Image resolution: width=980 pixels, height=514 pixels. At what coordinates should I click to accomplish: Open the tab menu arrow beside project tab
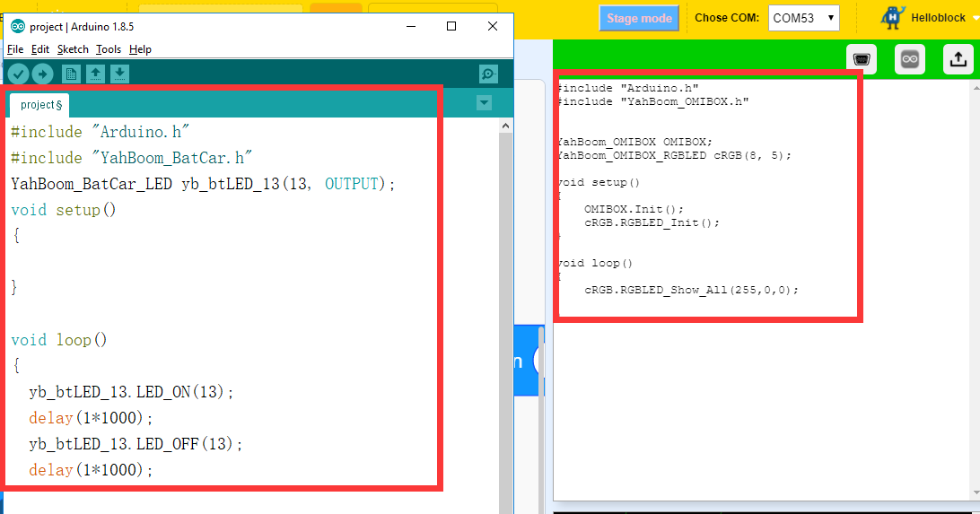pos(484,102)
